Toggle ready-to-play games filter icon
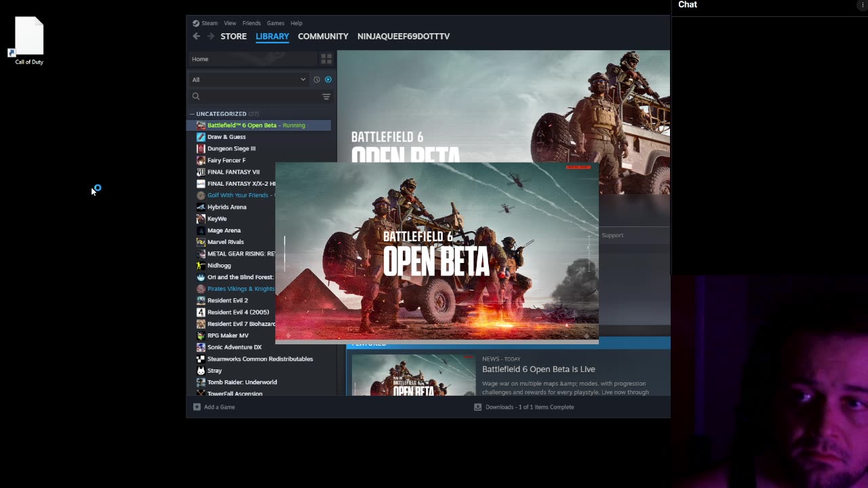The image size is (868, 488). [x=328, y=79]
